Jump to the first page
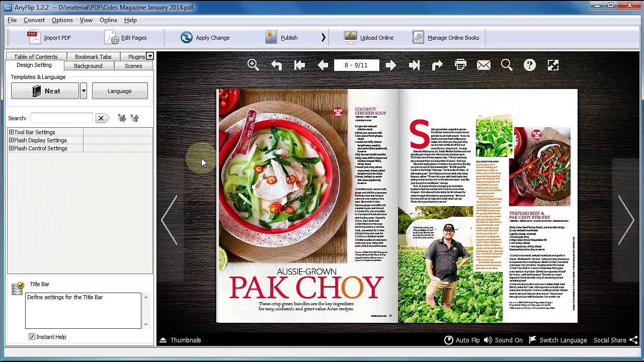The image size is (644, 362). point(299,65)
